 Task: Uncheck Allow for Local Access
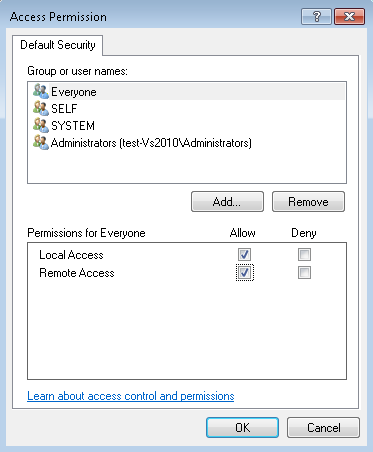coord(244,255)
